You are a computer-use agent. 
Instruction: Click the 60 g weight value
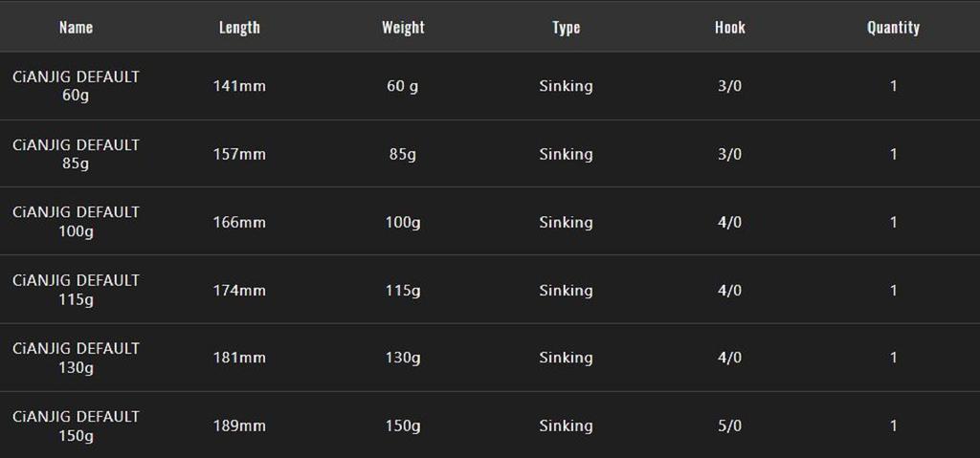point(403,86)
